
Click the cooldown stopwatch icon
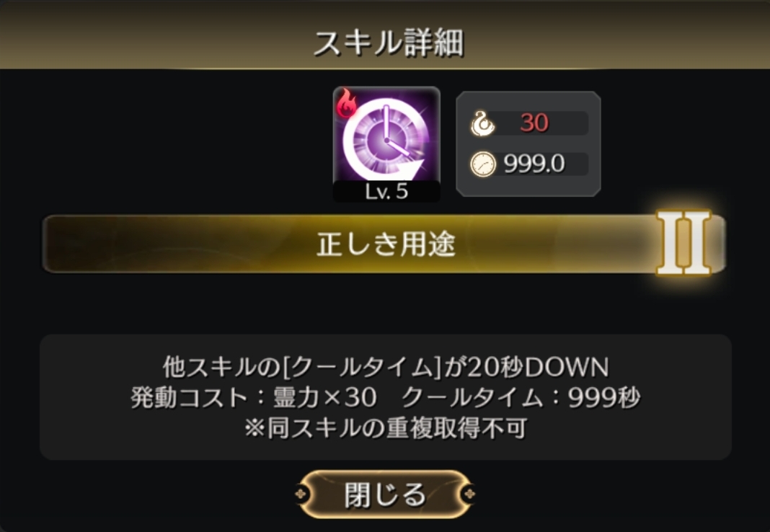(483, 164)
